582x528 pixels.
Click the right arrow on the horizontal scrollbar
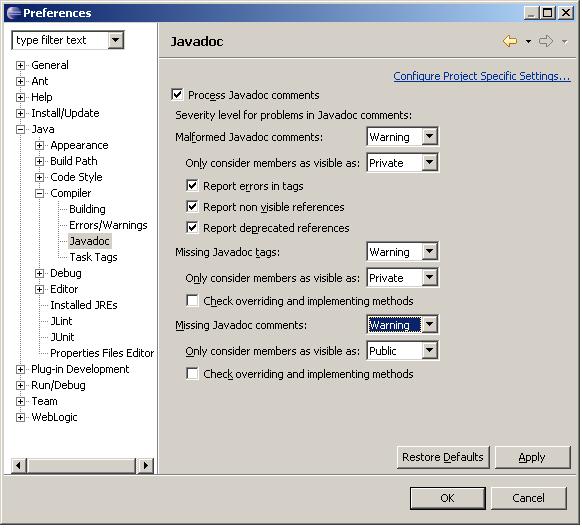146,465
